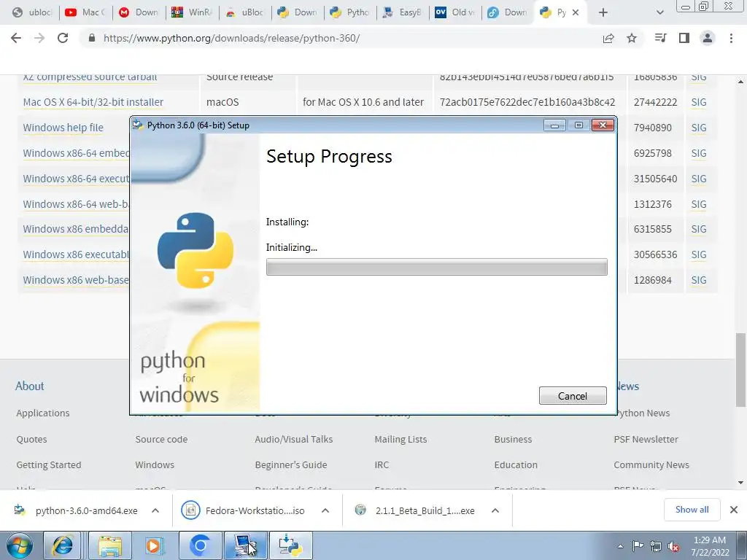Open the media control icon in toolbar
747x560 pixels.
pos(660,38)
